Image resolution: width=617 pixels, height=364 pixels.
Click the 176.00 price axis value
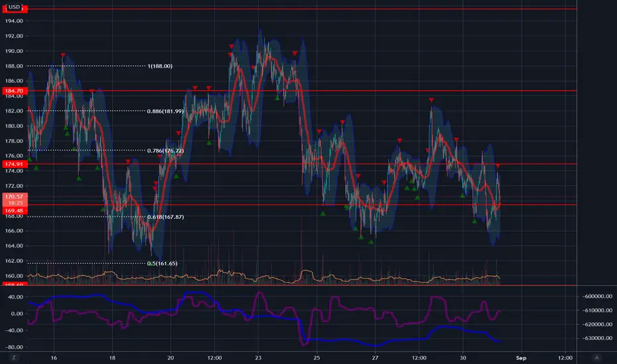14,156
